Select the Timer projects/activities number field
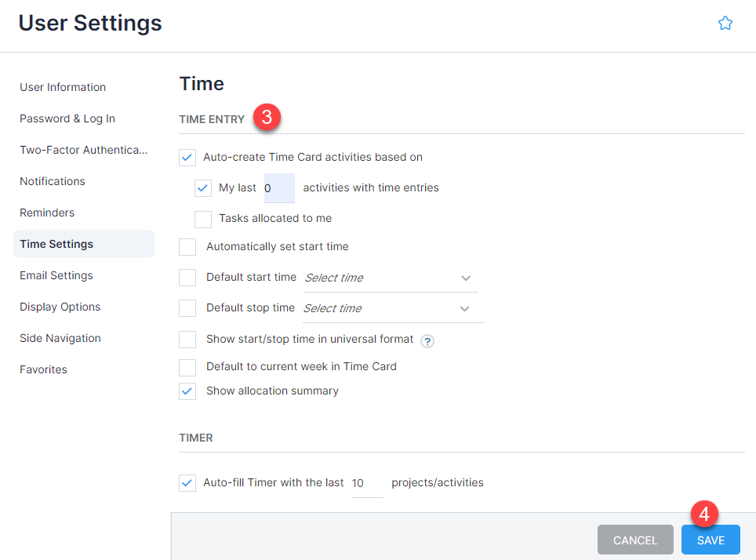 pyautogui.click(x=366, y=482)
